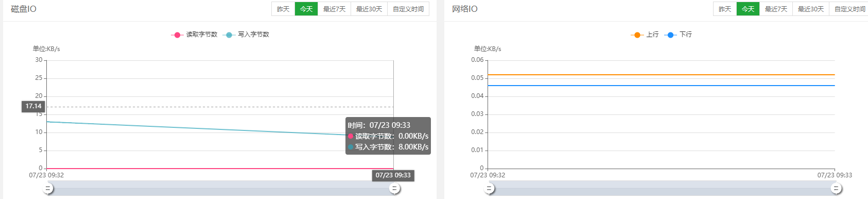Viewport: 868px width, 199px height.
Task: Click the orange 上行 line in network chart
Action: click(662, 75)
